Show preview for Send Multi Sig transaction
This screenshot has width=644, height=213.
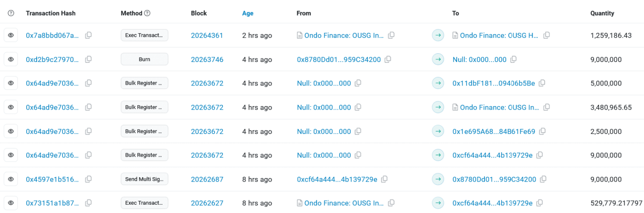point(11,179)
